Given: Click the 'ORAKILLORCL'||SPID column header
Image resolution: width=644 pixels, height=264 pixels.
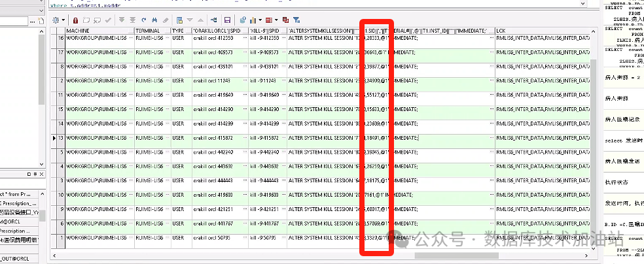Looking at the screenshot, I should 220,31.
